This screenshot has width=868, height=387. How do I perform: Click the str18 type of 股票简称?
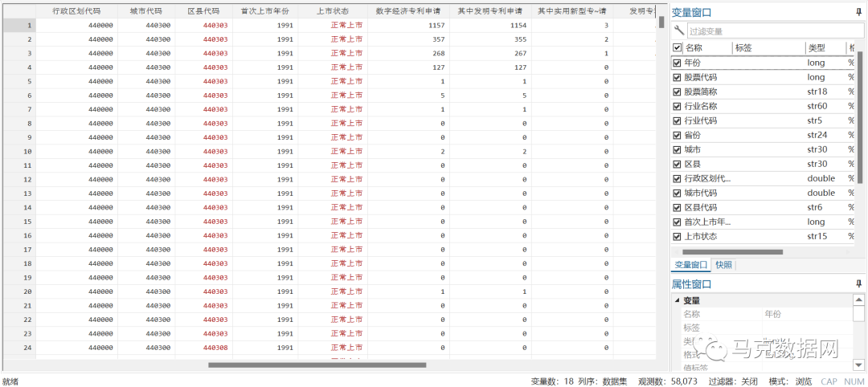817,92
